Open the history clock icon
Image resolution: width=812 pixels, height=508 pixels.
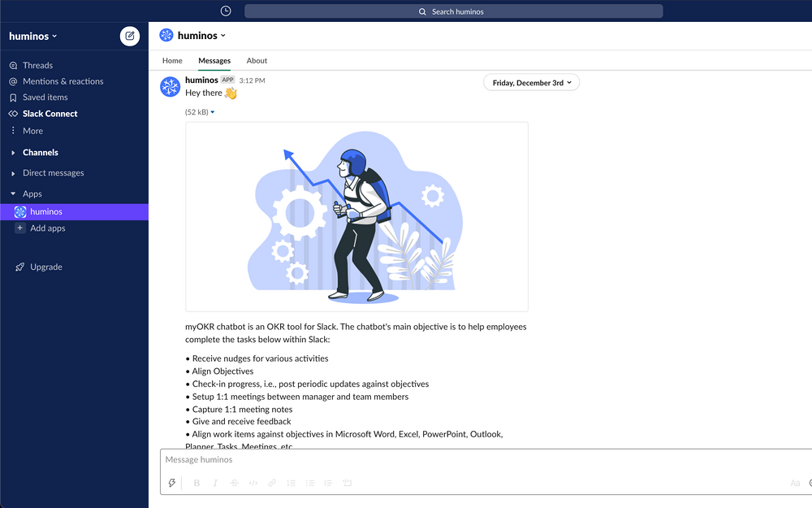[x=225, y=11]
